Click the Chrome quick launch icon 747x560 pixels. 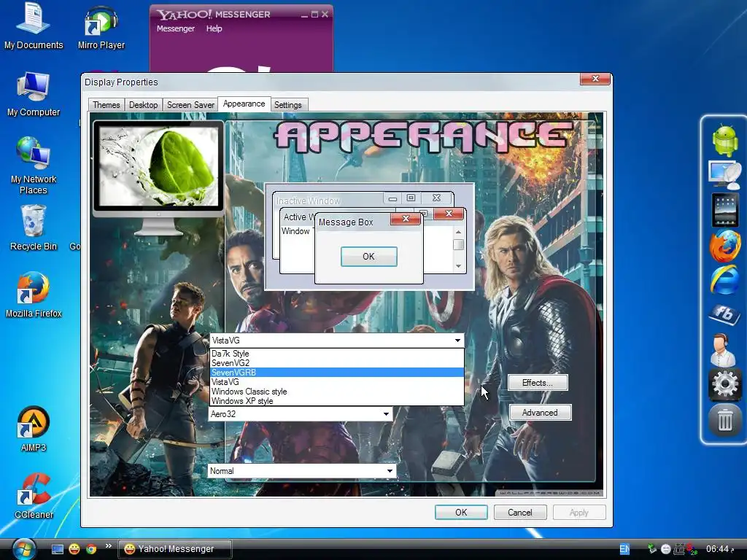91,549
